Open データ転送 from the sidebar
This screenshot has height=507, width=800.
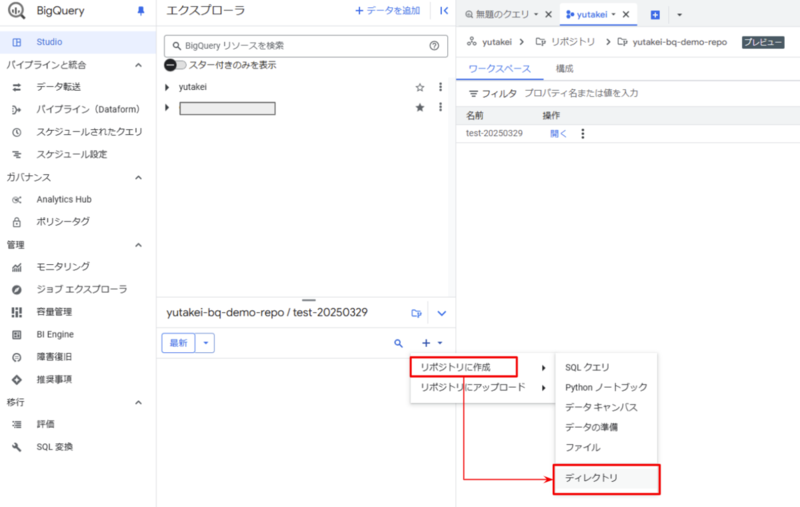click(58, 87)
